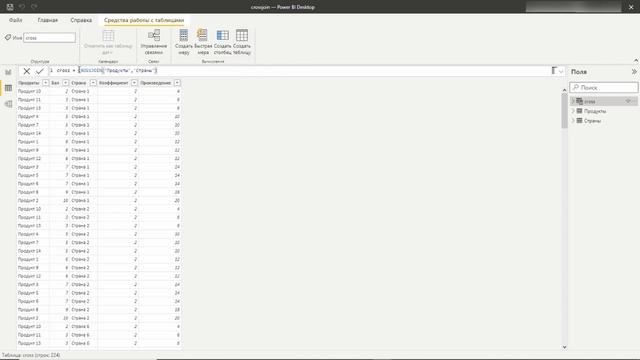Click the data grid scrollbar up arrow
Viewport: 640px width, 360px height.
[564, 90]
